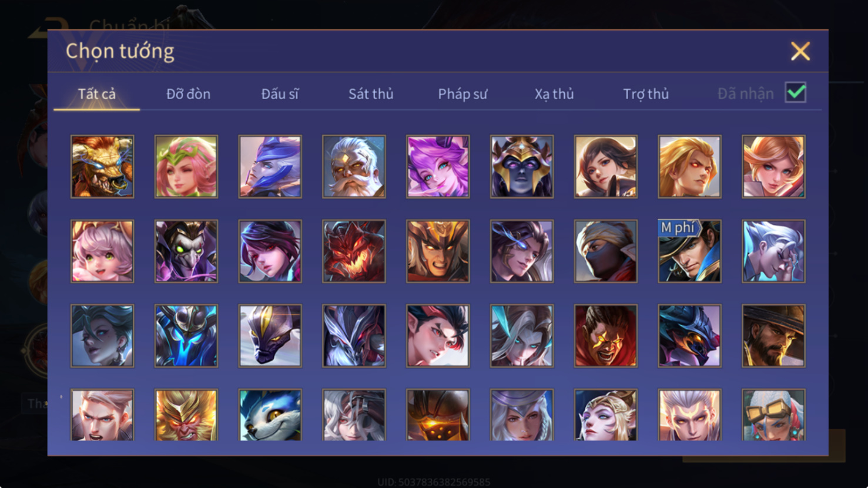Screen dimensions: 868x488
Task: Choose the red horned demon hero
Action: click(354, 251)
